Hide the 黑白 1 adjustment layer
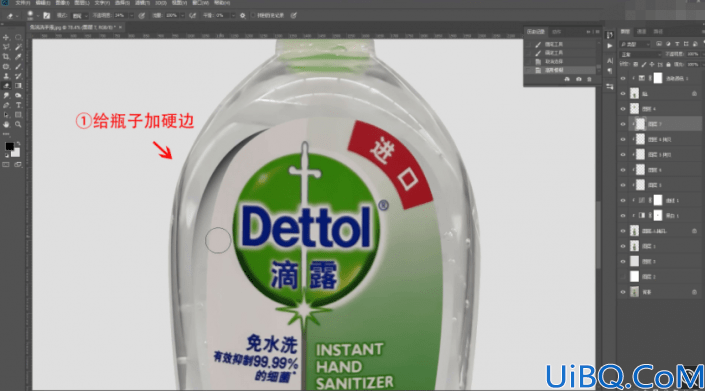The image size is (705, 391). point(623,216)
